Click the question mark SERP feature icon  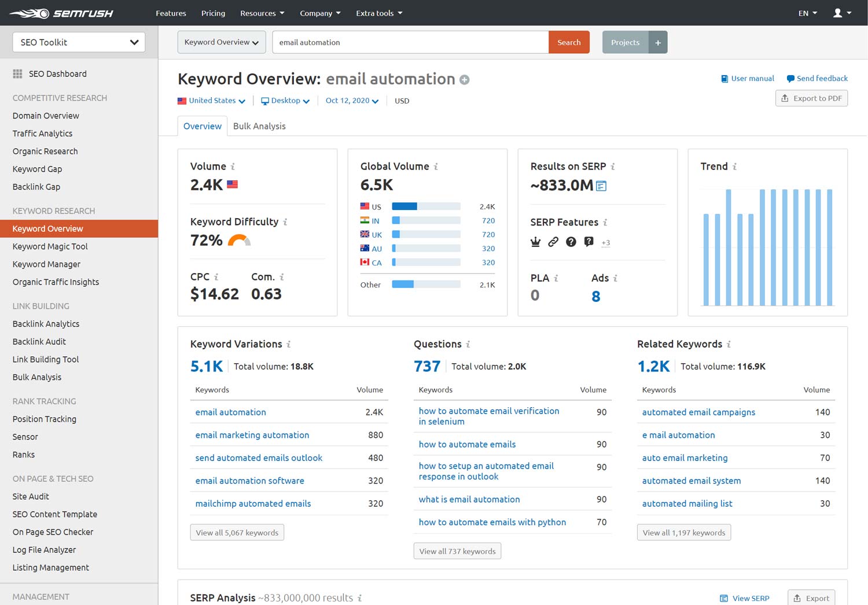pos(571,242)
